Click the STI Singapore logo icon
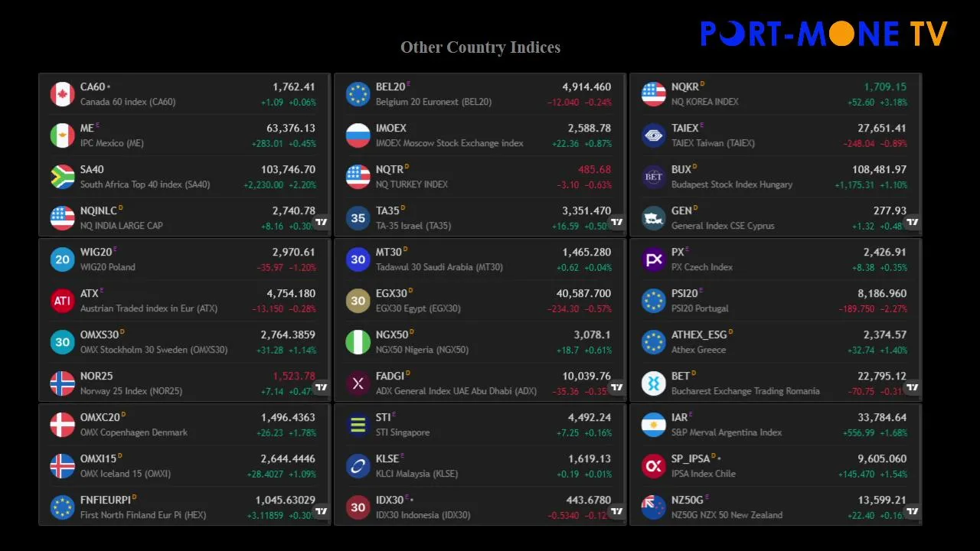Image resolution: width=980 pixels, height=551 pixels. 358,425
